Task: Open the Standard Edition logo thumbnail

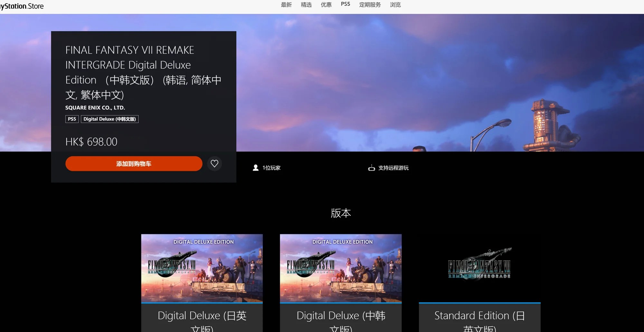Action: pos(480,268)
